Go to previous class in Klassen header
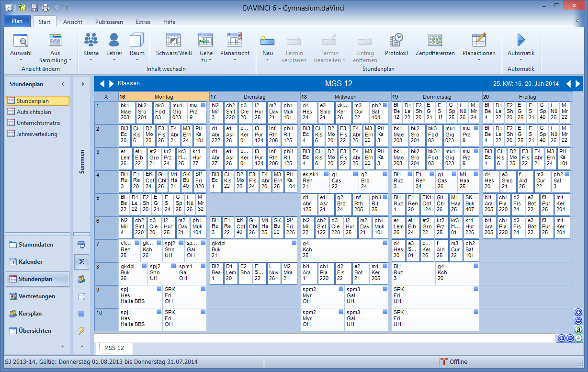588x372 pixels. coord(102,84)
